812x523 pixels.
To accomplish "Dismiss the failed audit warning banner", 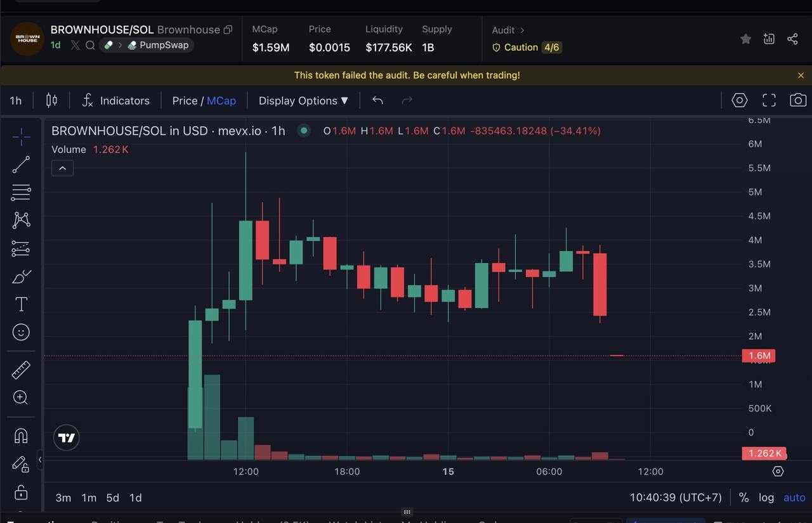I will pos(801,75).
